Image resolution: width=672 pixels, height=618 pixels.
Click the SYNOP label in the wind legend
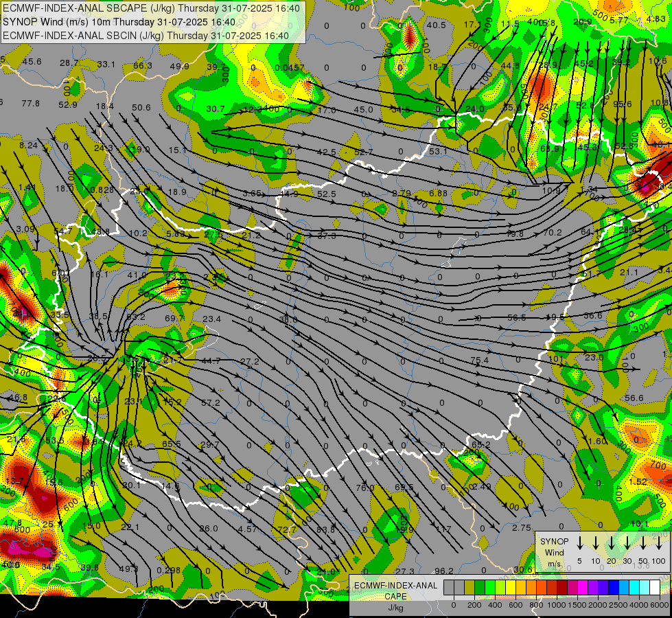click(x=554, y=541)
